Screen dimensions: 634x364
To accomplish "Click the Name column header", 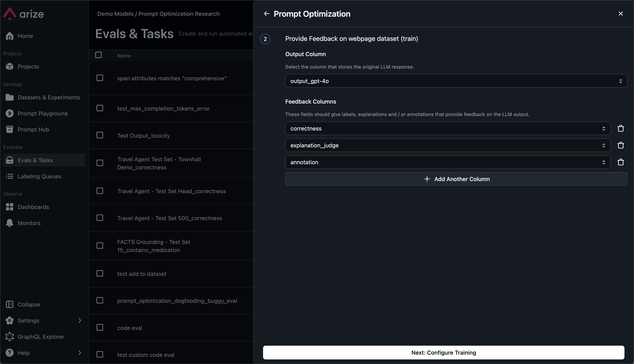I will [x=124, y=56].
